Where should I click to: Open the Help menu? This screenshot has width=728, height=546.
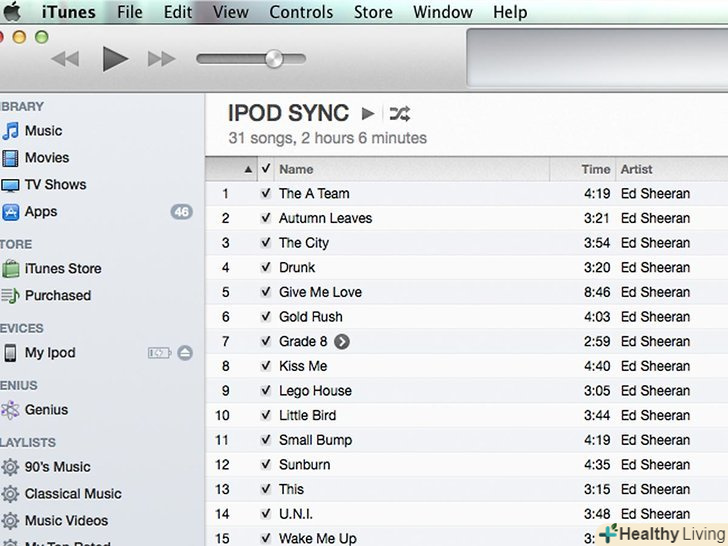click(510, 12)
